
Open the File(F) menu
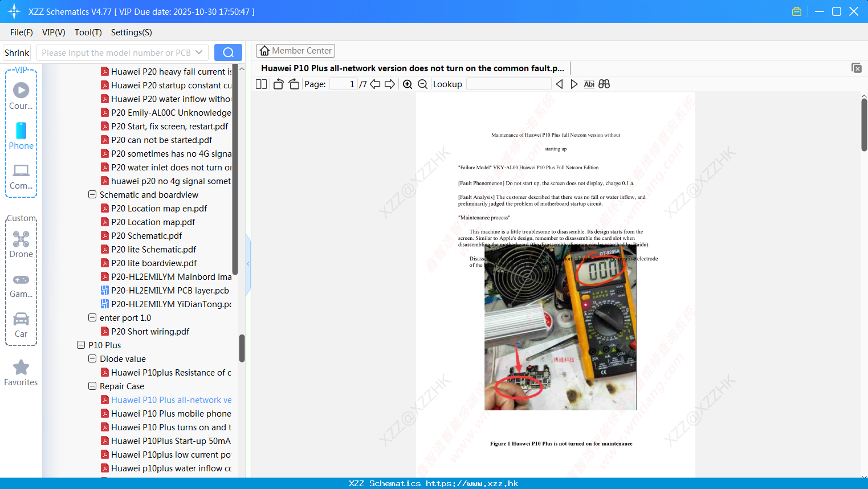point(22,32)
